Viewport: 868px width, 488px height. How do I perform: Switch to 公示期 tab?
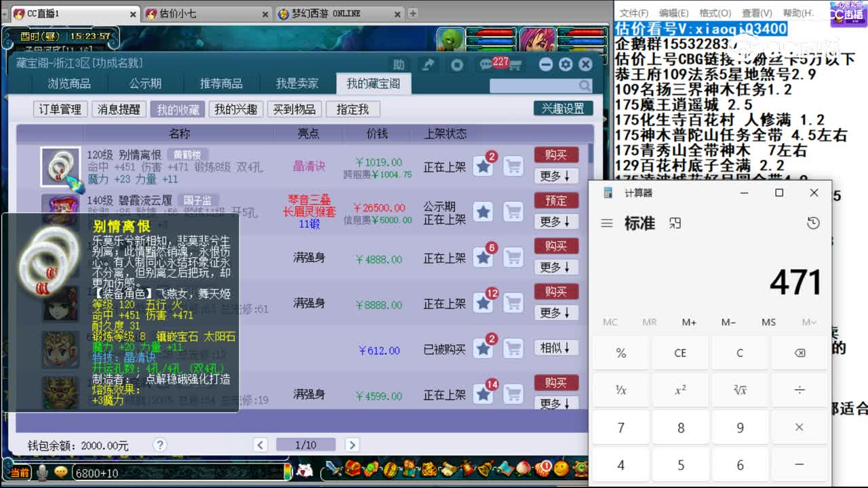(x=146, y=83)
